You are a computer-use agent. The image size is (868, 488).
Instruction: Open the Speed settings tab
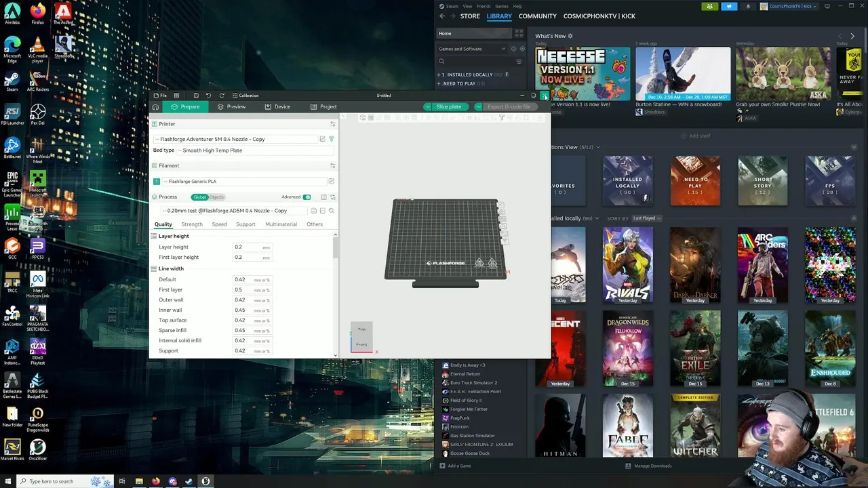(219, 224)
